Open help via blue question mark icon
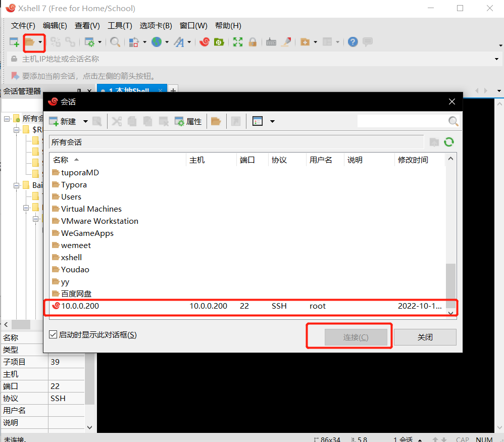The height and width of the screenshot is (442, 504). click(352, 42)
